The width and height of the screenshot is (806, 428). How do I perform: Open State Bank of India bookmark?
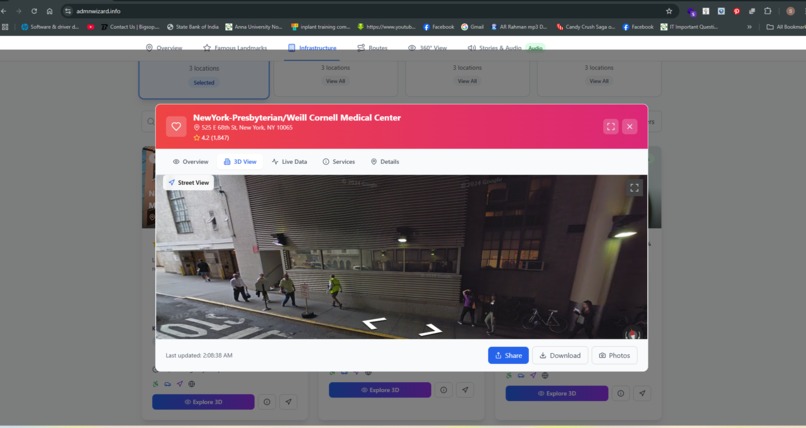pyautogui.click(x=193, y=27)
